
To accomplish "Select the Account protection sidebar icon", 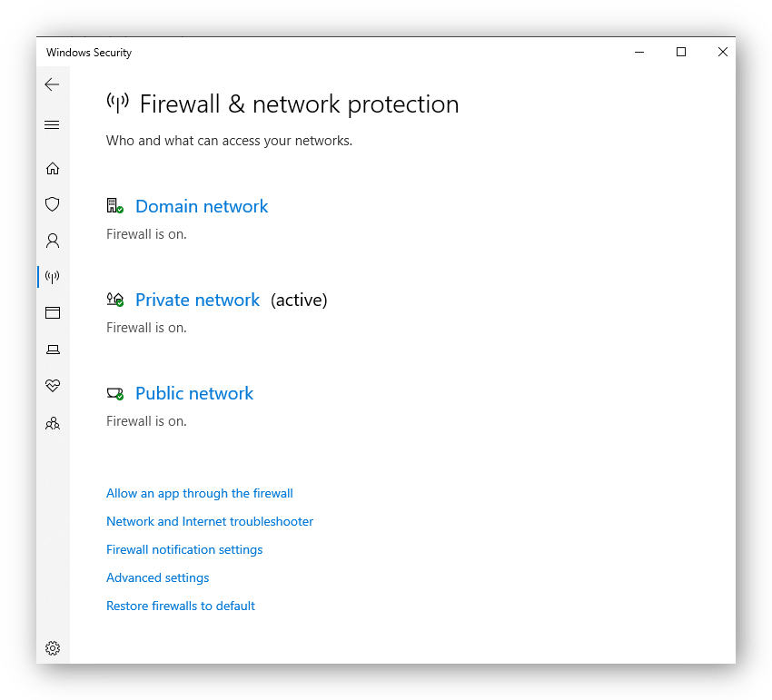I will point(52,241).
